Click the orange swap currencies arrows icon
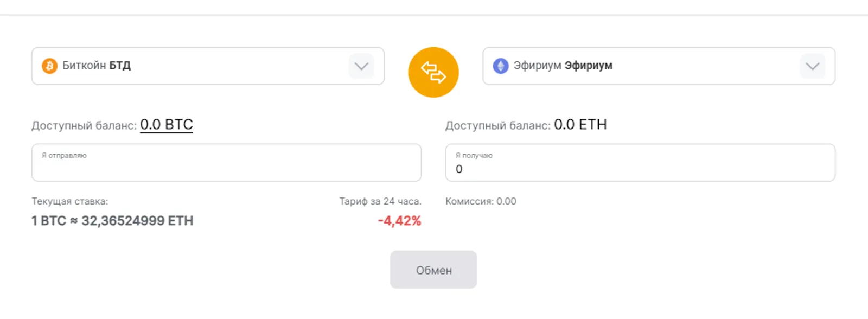The height and width of the screenshot is (319, 868). 433,72
